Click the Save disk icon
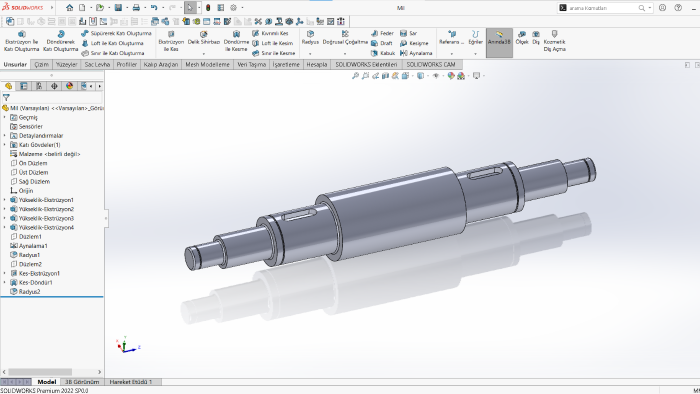 tap(118, 8)
